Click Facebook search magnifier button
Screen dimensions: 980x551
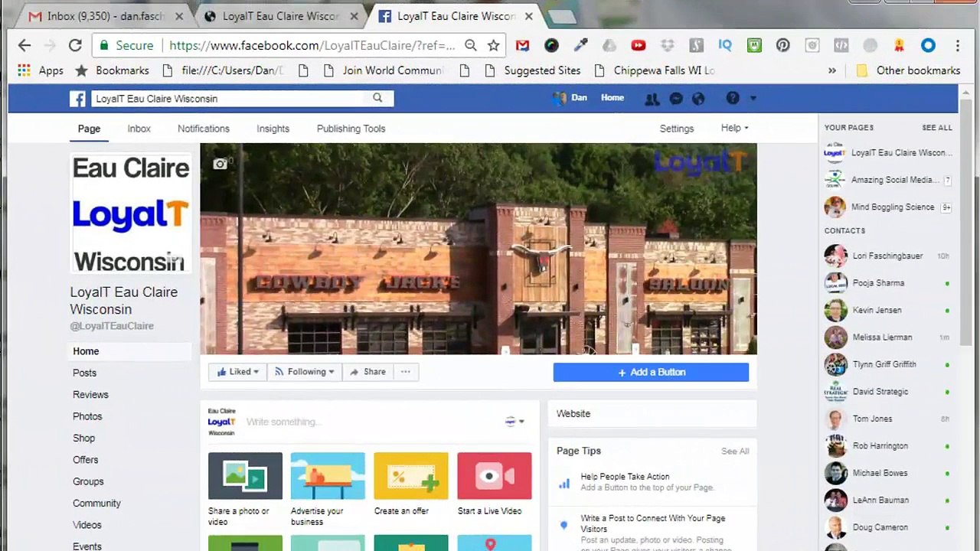click(x=377, y=98)
